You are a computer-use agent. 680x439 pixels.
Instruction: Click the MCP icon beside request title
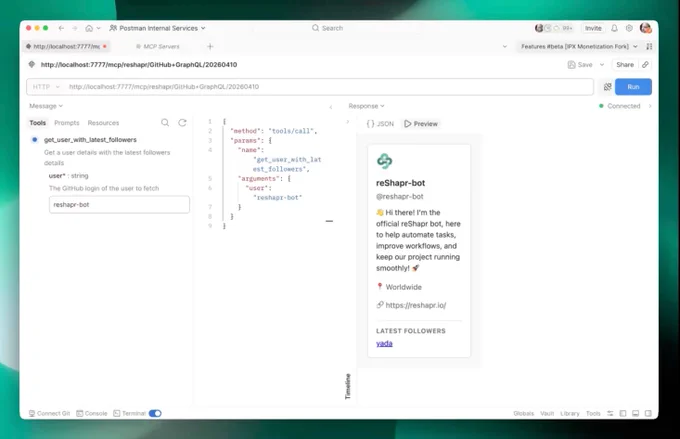click(32, 65)
